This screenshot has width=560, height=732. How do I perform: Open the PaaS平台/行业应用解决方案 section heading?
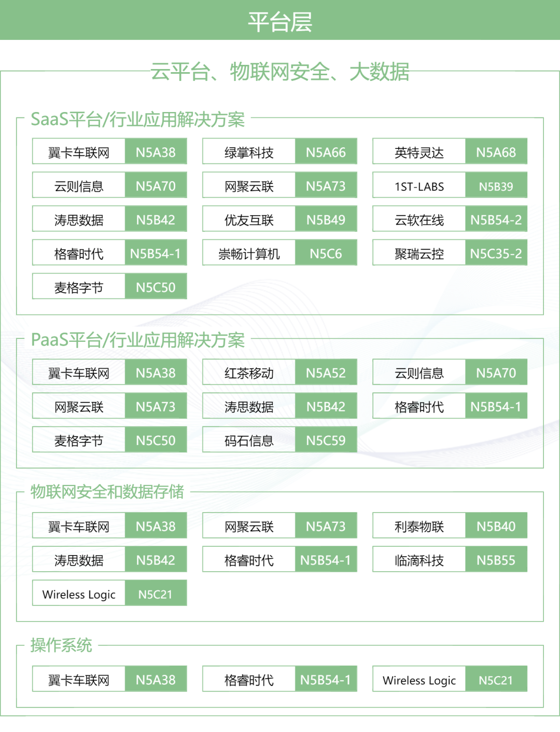pos(137,340)
